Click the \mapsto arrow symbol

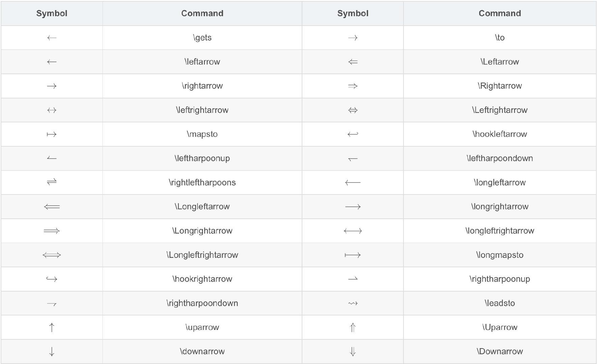(52, 134)
